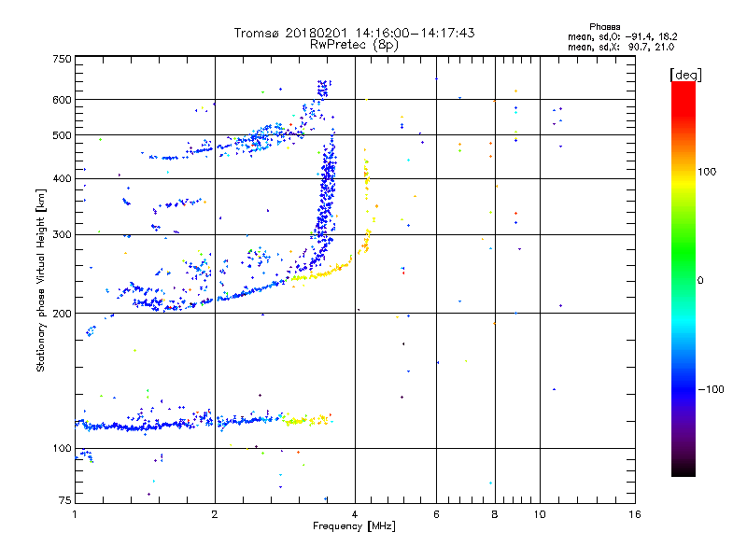The height and width of the screenshot is (560, 747).
Task: Click the 'Phases' header label
Action: [x=604, y=27]
